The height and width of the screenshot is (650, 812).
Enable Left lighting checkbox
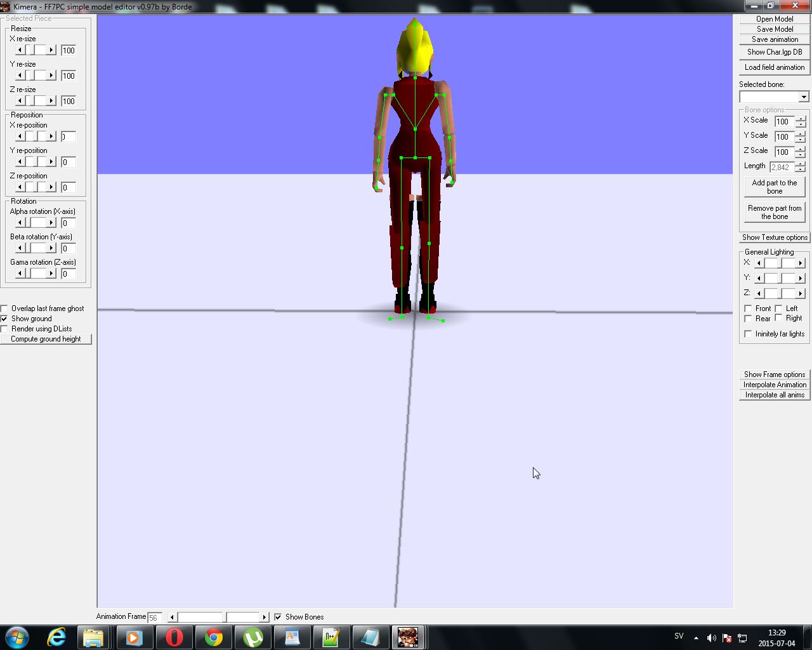778,308
